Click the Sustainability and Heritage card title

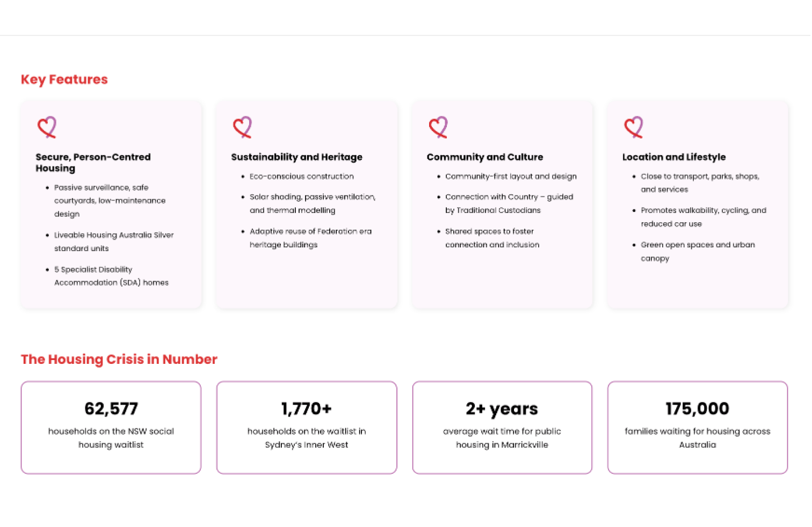pyautogui.click(x=296, y=157)
